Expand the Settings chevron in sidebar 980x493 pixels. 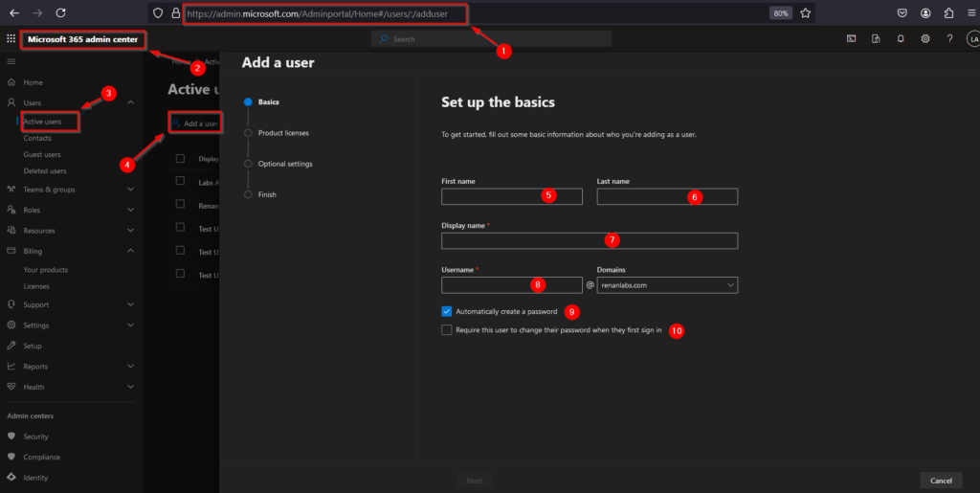click(130, 325)
